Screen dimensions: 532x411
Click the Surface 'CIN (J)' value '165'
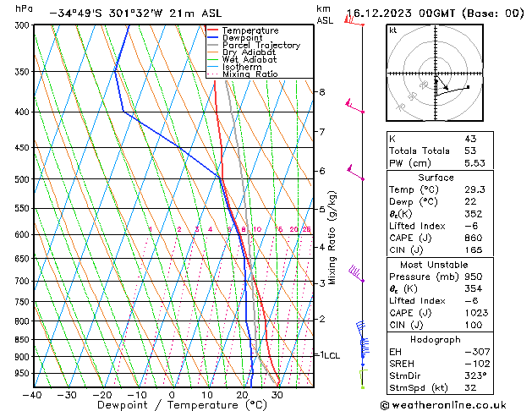coord(474,250)
